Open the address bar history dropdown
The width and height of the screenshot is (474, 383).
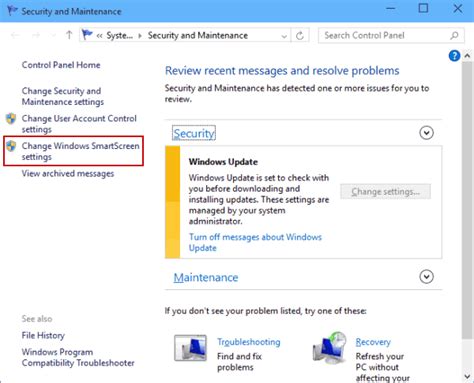pyautogui.click(x=284, y=36)
